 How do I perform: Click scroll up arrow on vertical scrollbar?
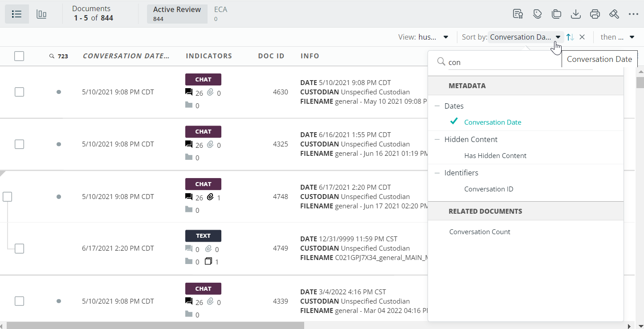click(640, 72)
